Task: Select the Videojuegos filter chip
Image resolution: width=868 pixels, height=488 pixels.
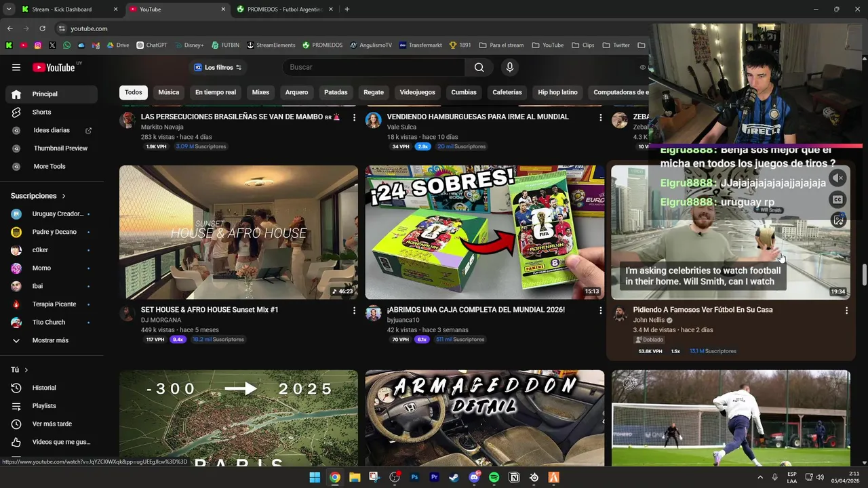Action: pyautogui.click(x=418, y=92)
